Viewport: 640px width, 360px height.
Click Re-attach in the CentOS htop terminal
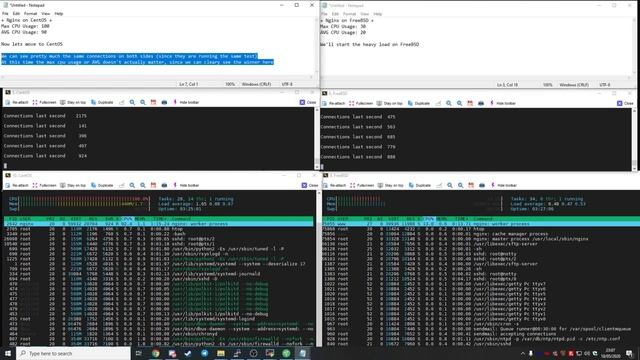(17, 185)
